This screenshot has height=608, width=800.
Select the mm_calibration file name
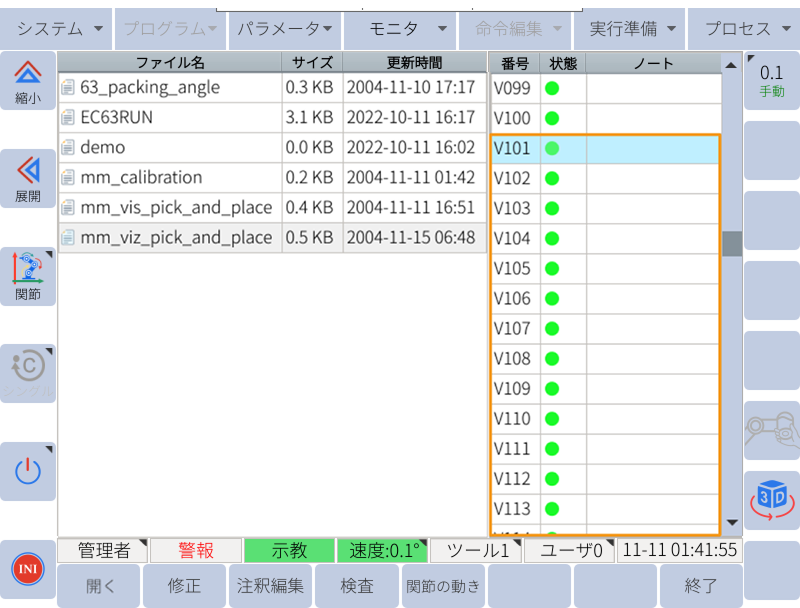coord(141,178)
